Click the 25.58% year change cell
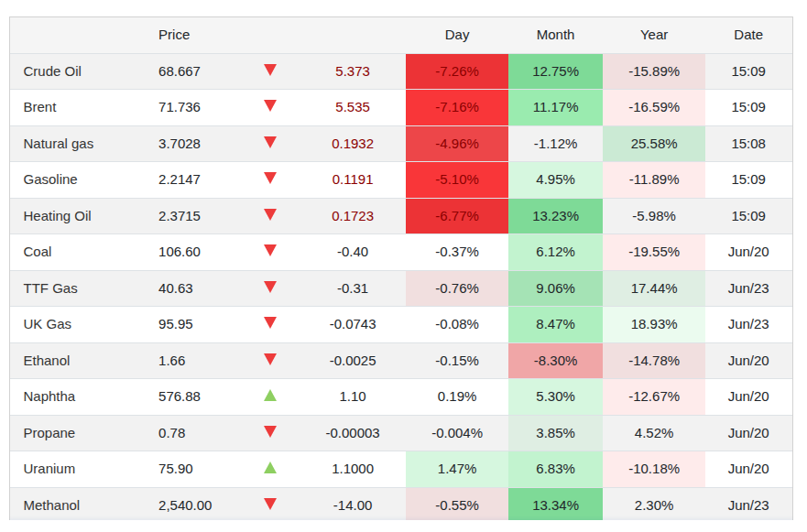The width and height of the screenshot is (807, 532). point(654,144)
